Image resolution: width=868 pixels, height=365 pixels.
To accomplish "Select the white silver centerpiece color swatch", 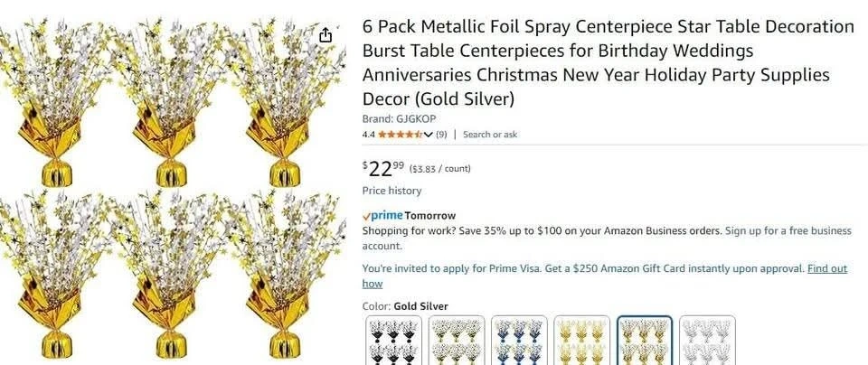I will point(706,340).
